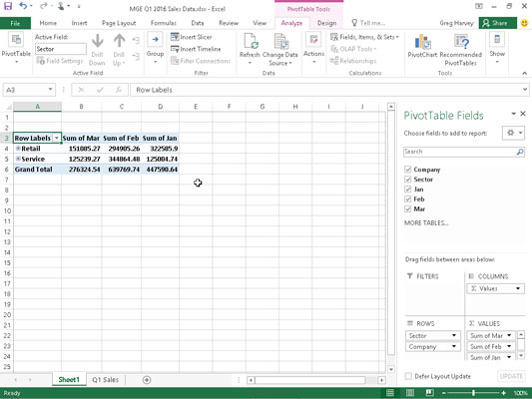Enable Defer Layout Update checkbox
This screenshot has width=532, height=399.
click(408, 376)
